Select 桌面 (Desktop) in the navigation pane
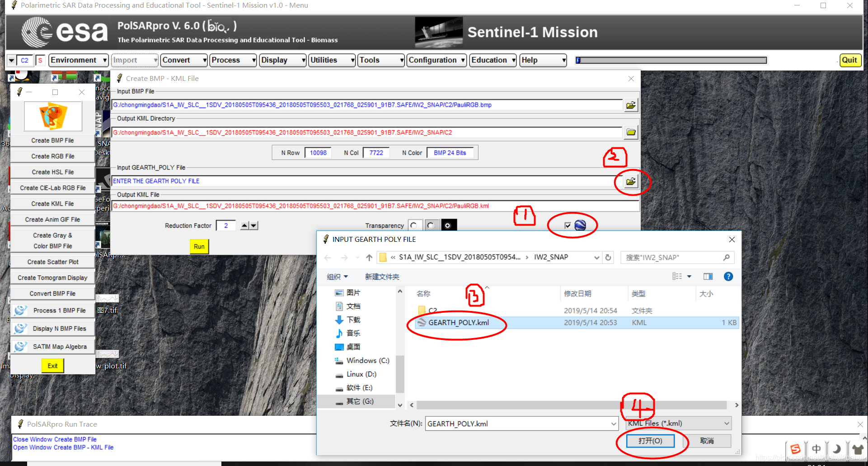The height and width of the screenshot is (466, 868). (347, 347)
